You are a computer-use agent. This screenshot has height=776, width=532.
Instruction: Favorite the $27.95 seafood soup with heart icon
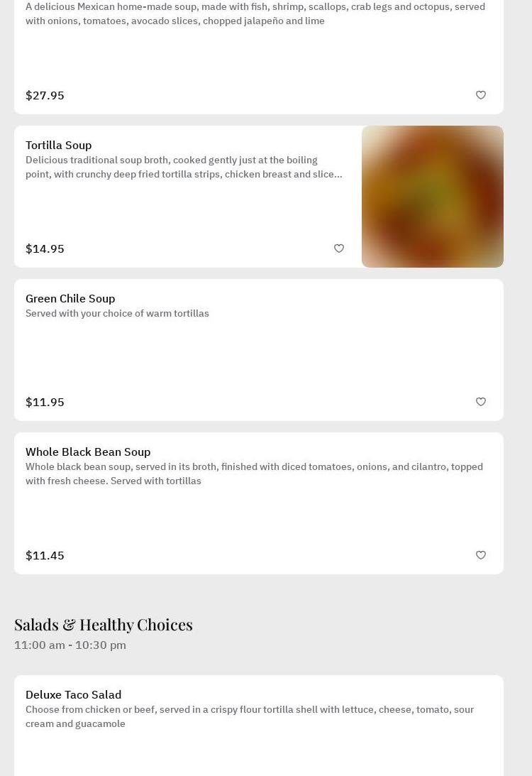(x=481, y=95)
